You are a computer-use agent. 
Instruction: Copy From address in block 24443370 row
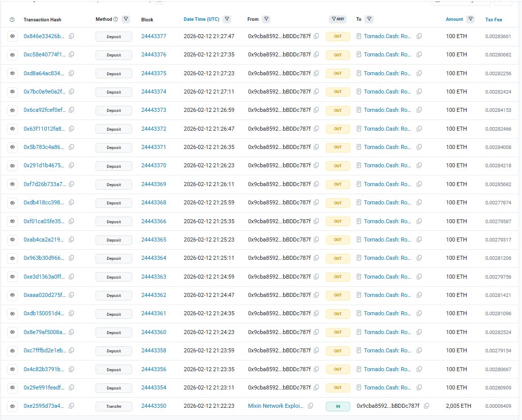click(316, 165)
